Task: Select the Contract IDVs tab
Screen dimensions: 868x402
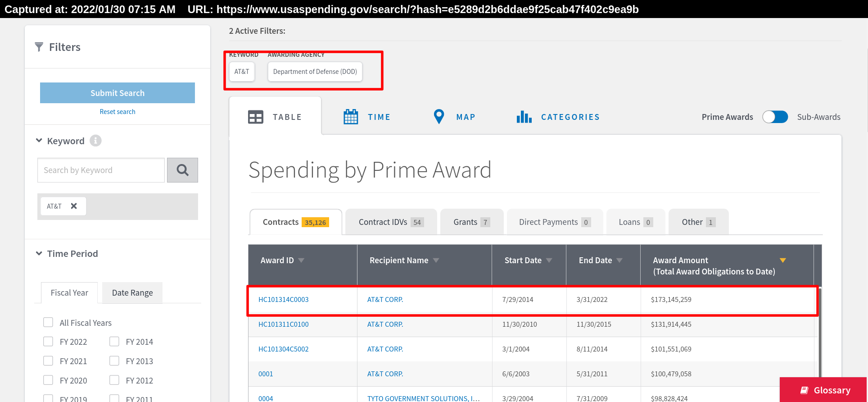Action: point(391,222)
